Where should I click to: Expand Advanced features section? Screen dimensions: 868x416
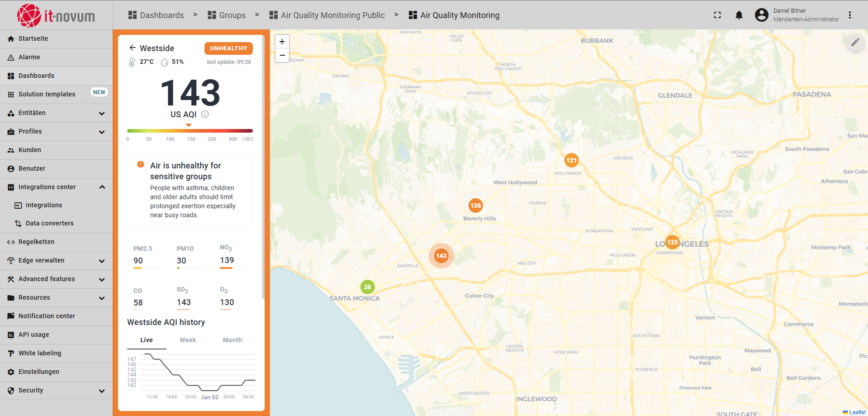point(102,279)
